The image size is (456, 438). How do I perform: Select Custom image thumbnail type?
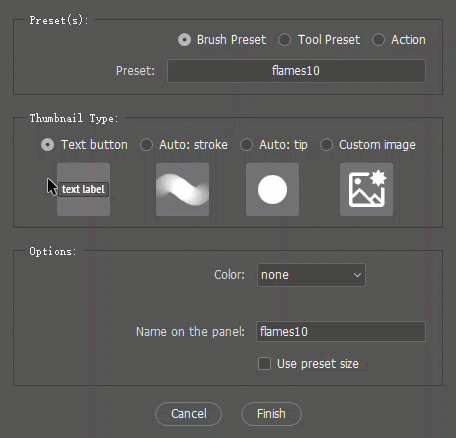pyautogui.click(x=326, y=145)
